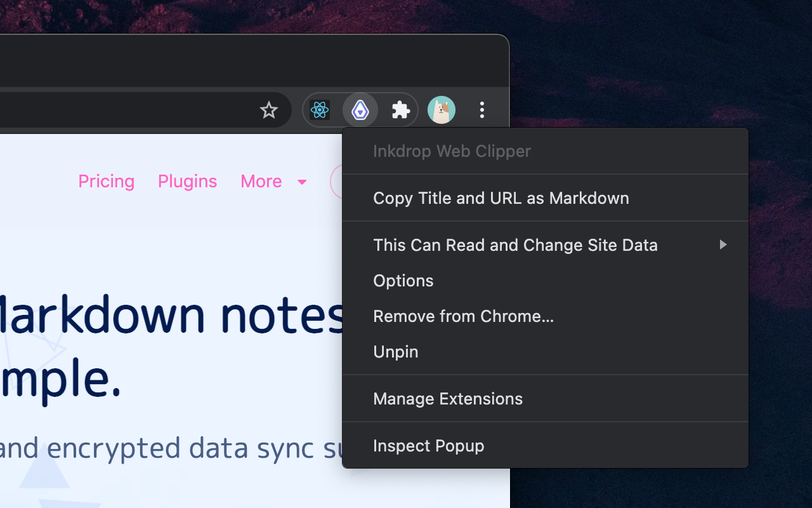Click the Inkdrop Web Clipper extension icon
Image resolution: width=812 pixels, height=508 pixels.
[360, 110]
